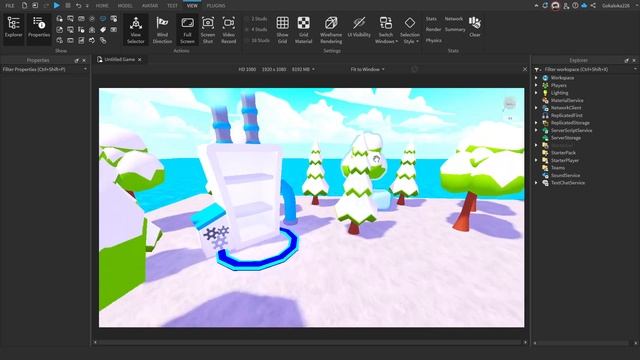Take a Screen Shot

[208, 29]
